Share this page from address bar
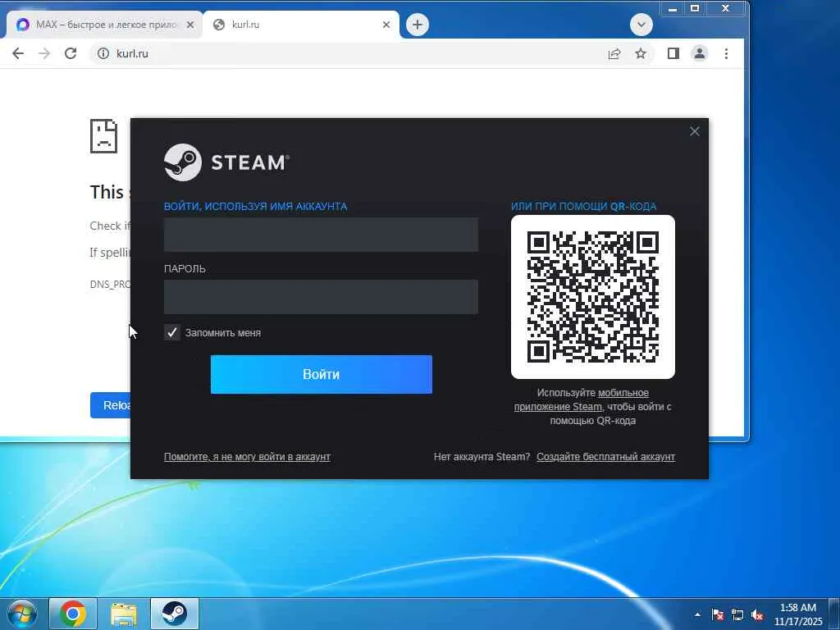This screenshot has width=840, height=630. click(614, 53)
